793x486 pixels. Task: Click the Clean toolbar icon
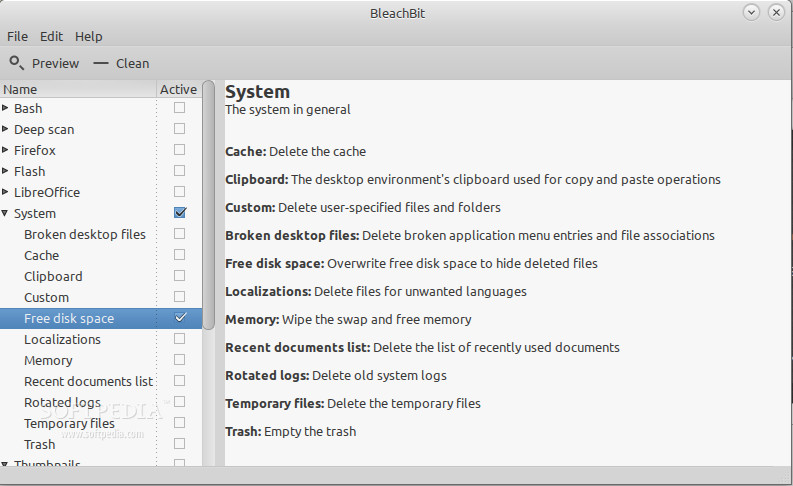(100, 63)
